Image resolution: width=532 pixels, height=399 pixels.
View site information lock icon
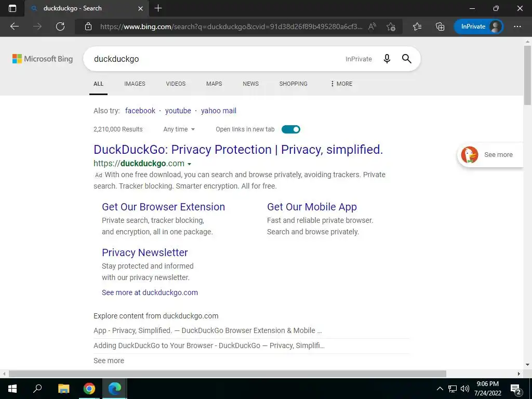coord(88,26)
